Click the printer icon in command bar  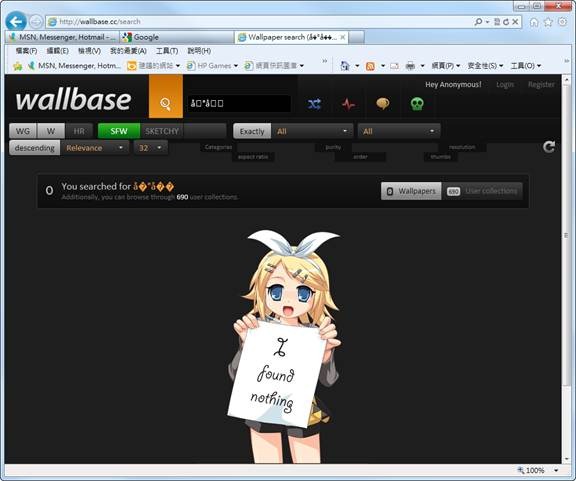coord(410,66)
